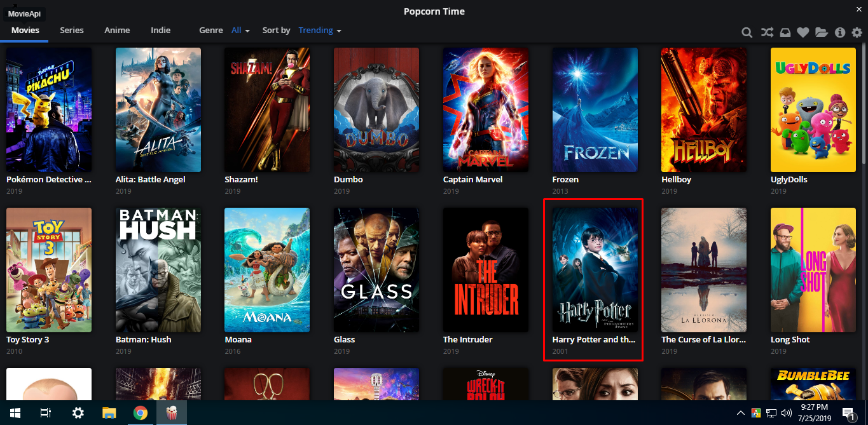Open the Wreck-It Ralph poster in the bottom row

(486, 384)
